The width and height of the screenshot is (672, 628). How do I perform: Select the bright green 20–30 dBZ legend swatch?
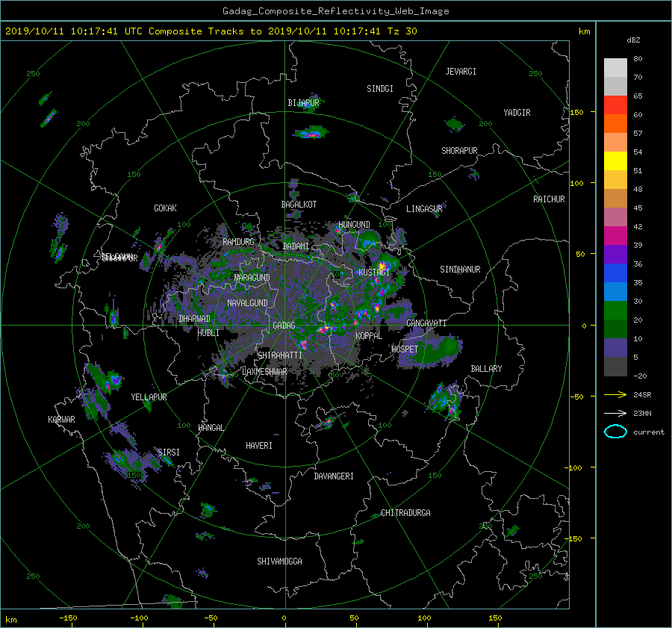coord(615,311)
